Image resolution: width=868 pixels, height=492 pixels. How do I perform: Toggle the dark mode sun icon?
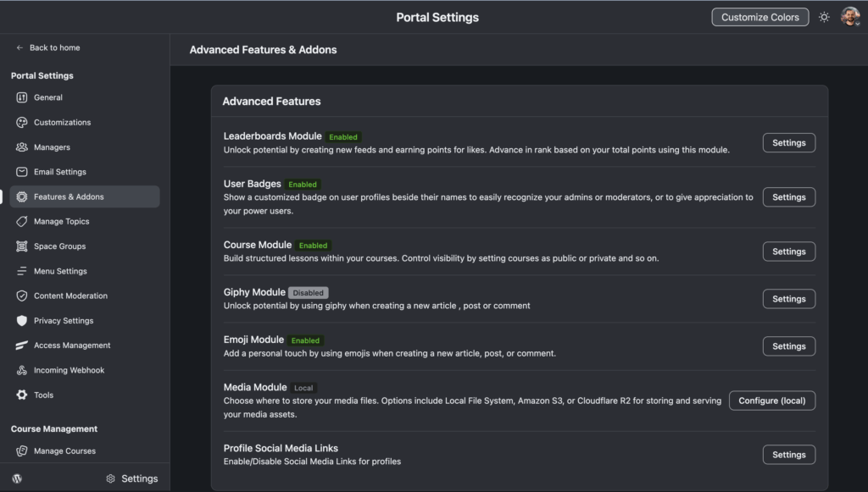(x=823, y=16)
